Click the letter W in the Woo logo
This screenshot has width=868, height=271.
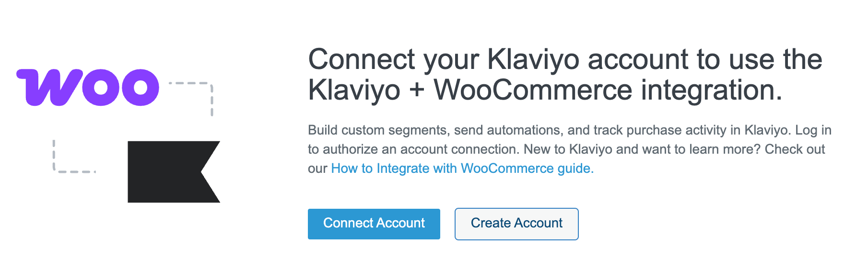[x=48, y=87]
